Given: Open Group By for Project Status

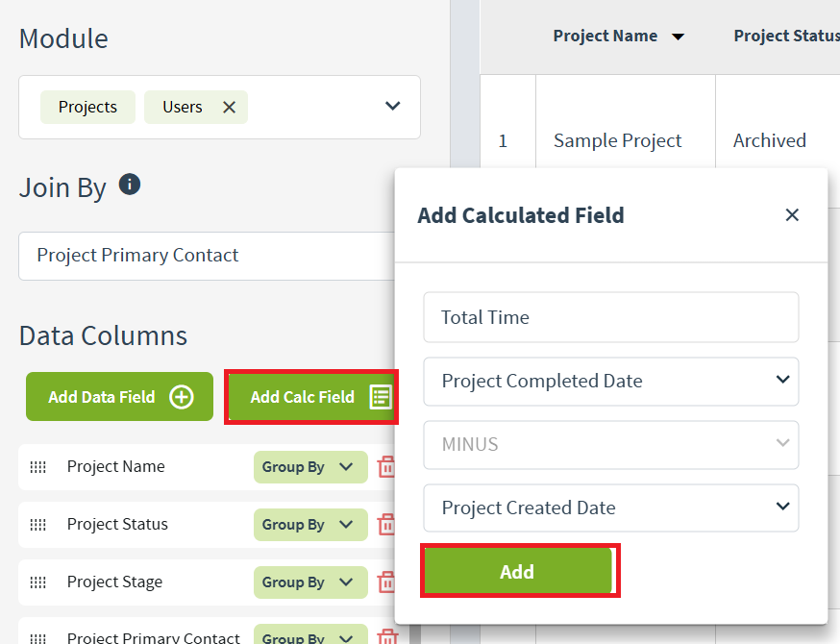Looking at the screenshot, I should 309,525.
